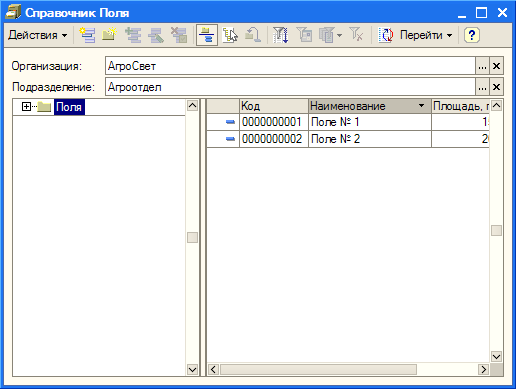The height and width of the screenshot is (389, 516).
Task: Open the Действия menu
Action: [37, 35]
